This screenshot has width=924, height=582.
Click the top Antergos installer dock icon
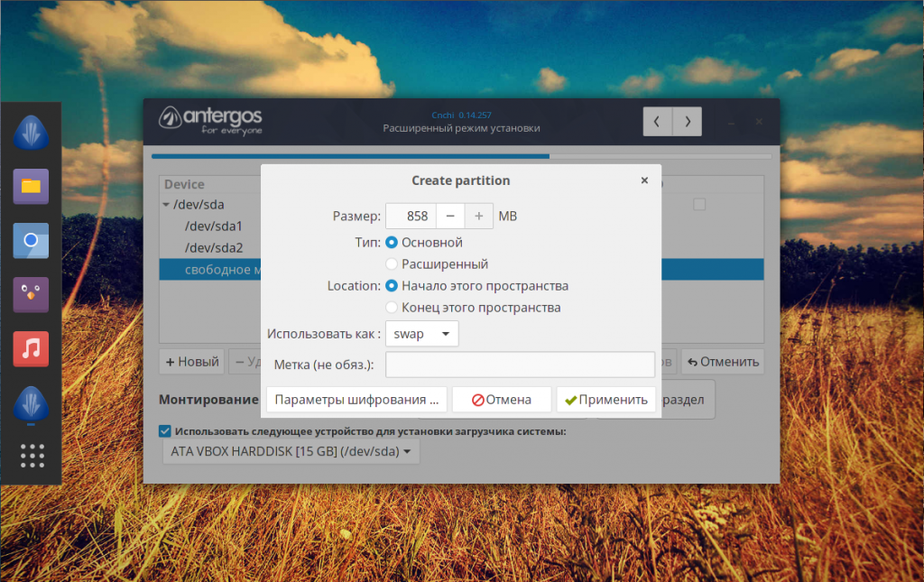31,133
